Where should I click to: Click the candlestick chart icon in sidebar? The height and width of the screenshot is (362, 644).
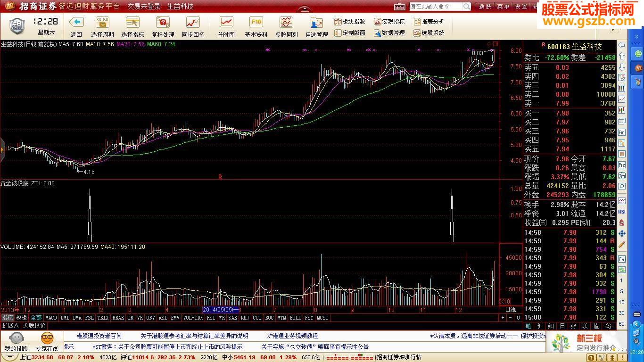(x=622, y=110)
